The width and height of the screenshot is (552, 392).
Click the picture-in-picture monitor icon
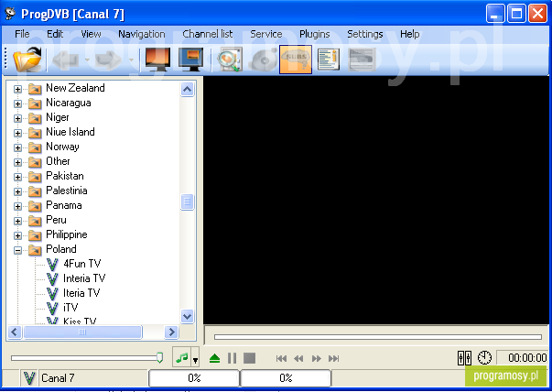[190, 60]
